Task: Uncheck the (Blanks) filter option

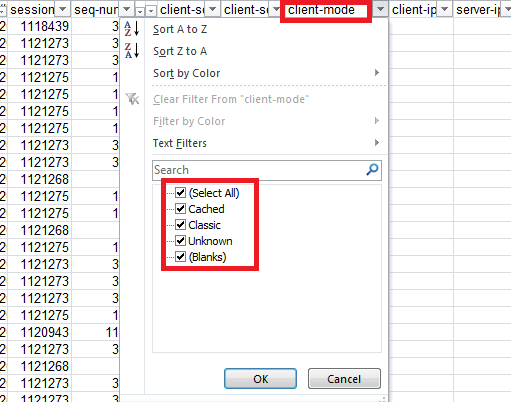Action: pos(180,257)
